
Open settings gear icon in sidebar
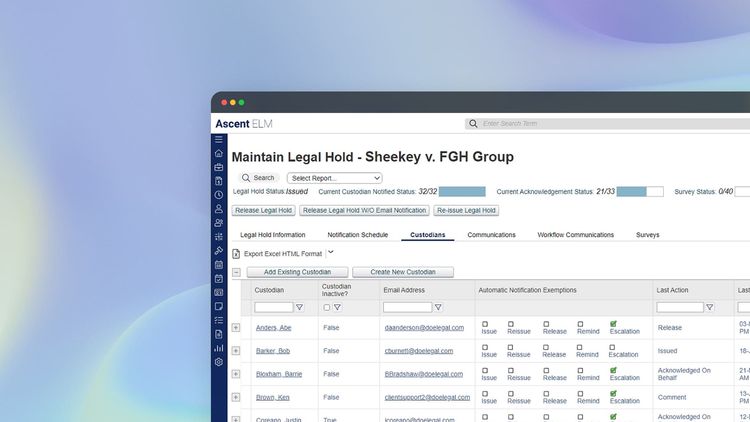coord(219,362)
